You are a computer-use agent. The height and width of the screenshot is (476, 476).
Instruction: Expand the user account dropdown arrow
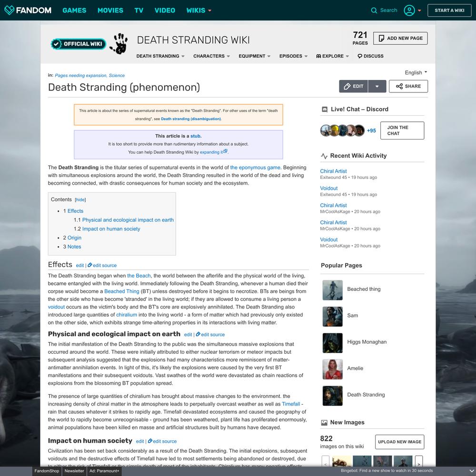tap(419, 10)
